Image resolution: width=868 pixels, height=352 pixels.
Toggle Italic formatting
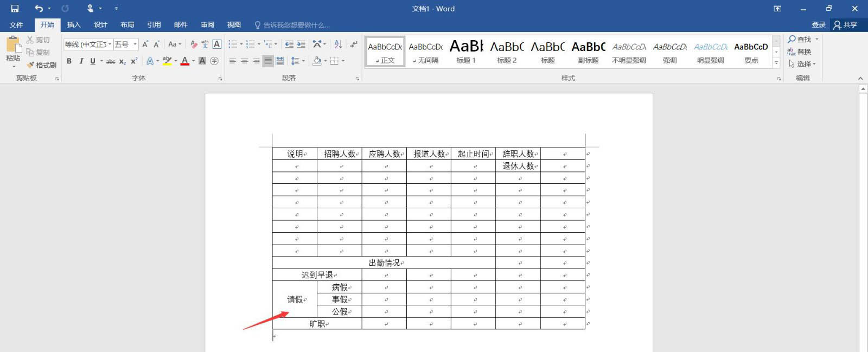81,61
